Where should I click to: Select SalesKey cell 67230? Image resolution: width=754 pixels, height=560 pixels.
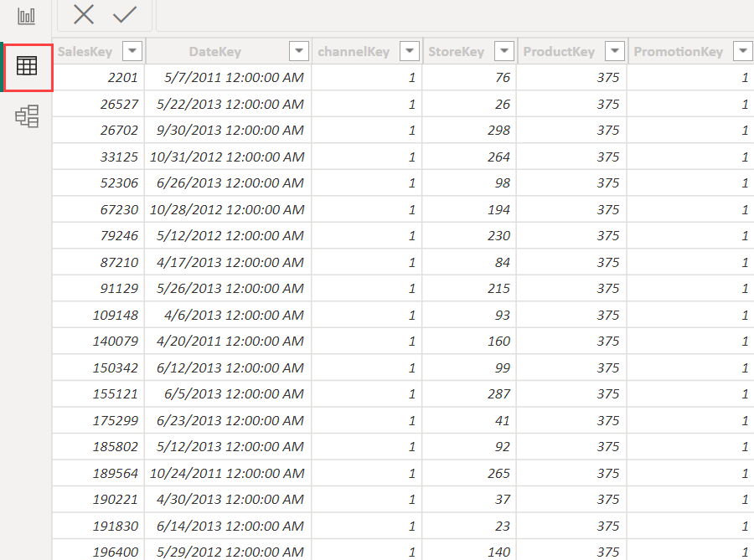click(99, 209)
